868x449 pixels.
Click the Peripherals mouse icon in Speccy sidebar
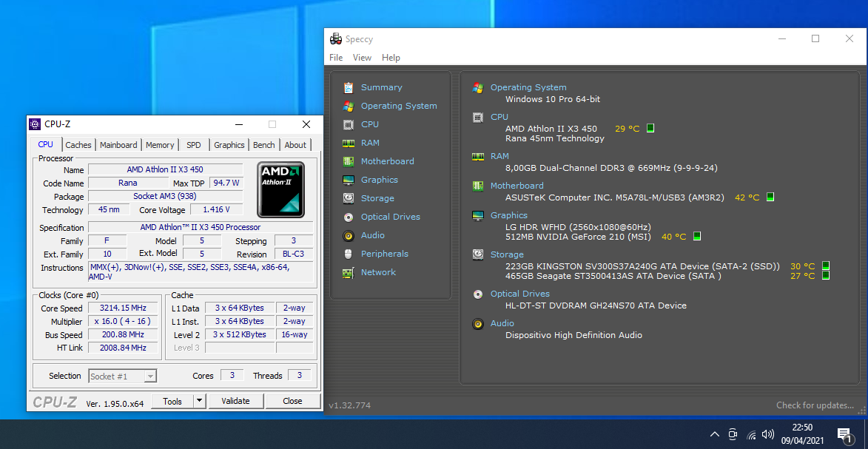pyautogui.click(x=349, y=254)
